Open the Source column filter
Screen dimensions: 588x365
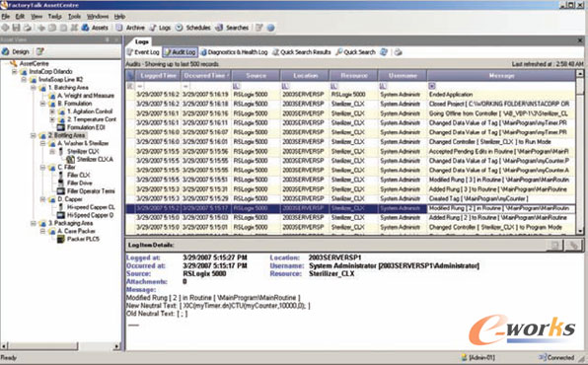point(237,86)
